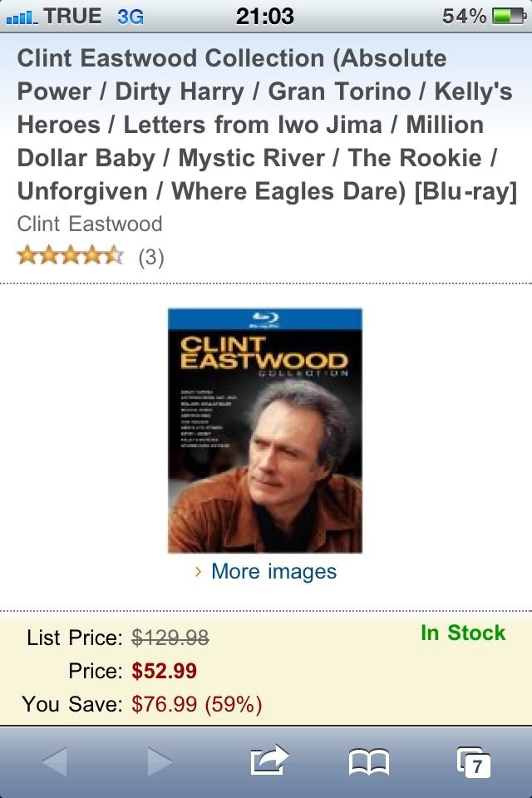This screenshot has height=798, width=532.
Task: Tap the $52.99 price
Action: pyautogui.click(x=164, y=671)
